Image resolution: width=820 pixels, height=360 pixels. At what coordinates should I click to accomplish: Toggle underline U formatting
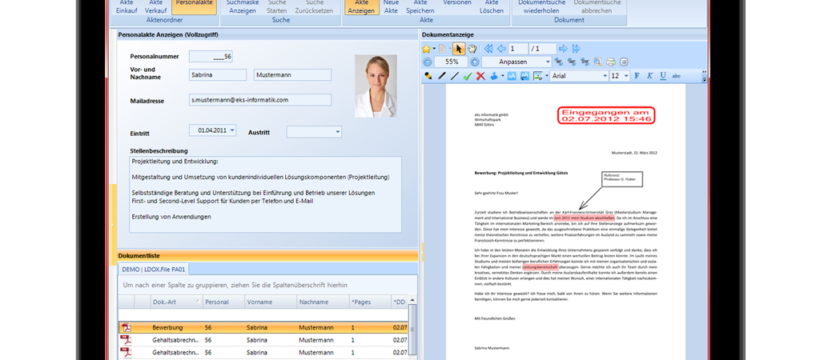tap(663, 76)
